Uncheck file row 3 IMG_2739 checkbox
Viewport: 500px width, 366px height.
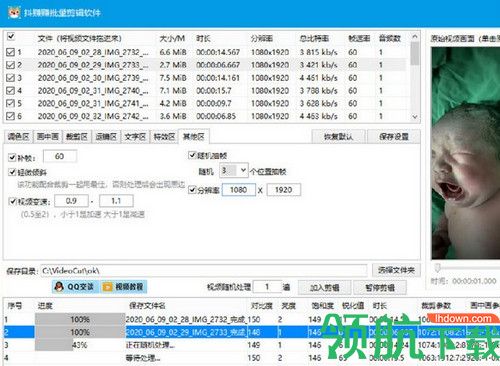pyautogui.click(x=10, y=78)
